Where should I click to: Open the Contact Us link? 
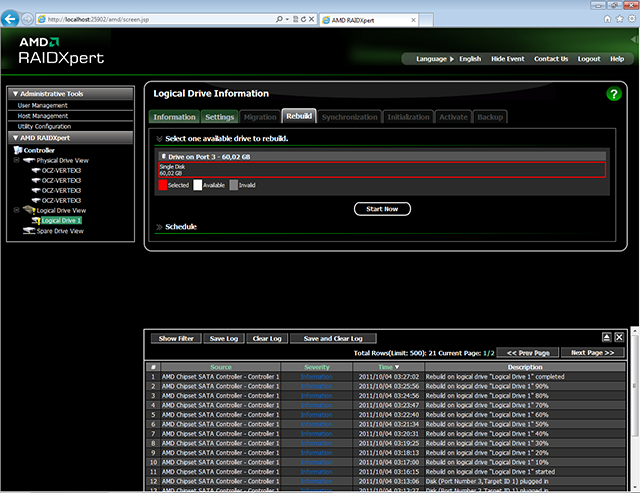coord(551,59)
